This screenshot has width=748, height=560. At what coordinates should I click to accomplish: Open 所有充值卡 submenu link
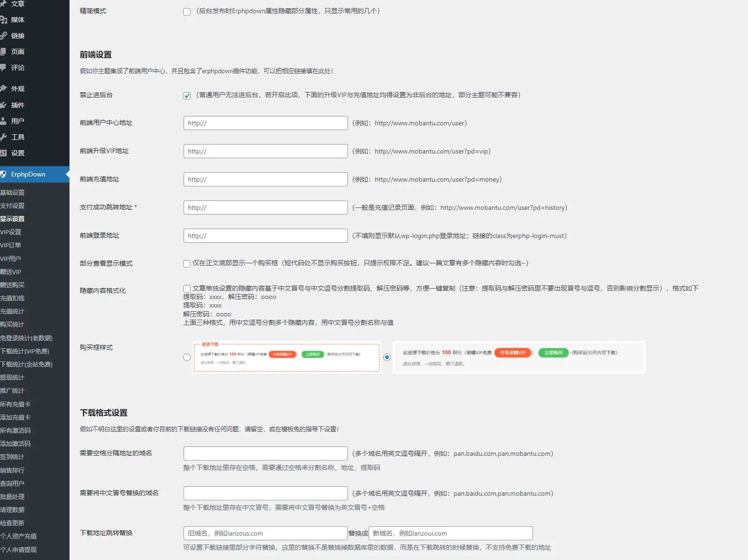(x=15, y=404)
